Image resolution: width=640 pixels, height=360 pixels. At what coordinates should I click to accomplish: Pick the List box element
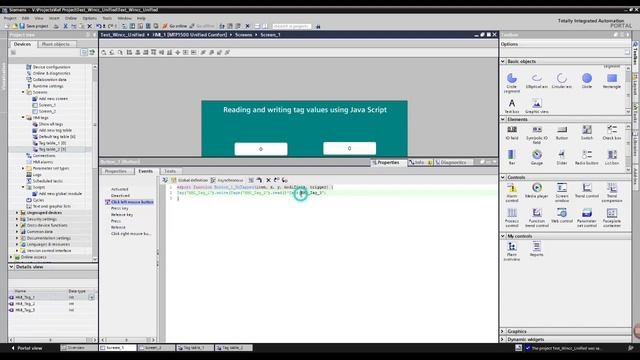[x=611, y=157]
